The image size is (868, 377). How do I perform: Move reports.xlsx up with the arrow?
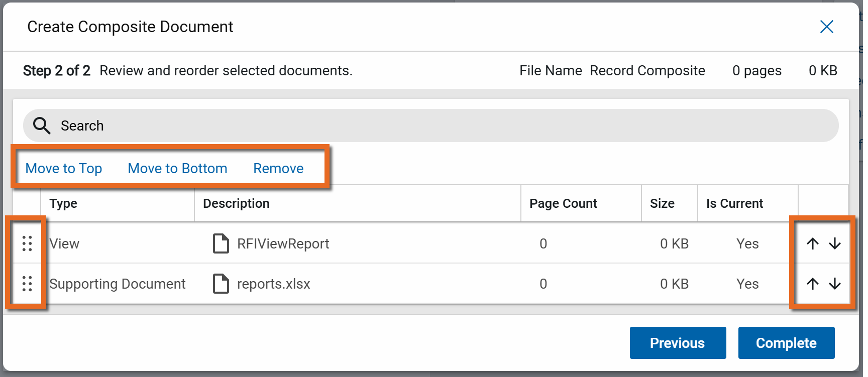[x=812, y=284]
